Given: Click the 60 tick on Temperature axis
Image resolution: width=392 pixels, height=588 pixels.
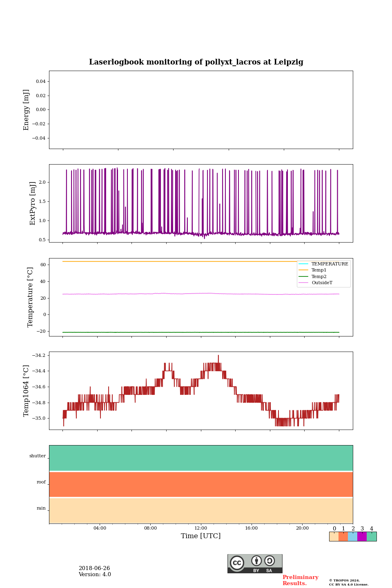Looking at the screenshot, I should (x=43, y=265).
